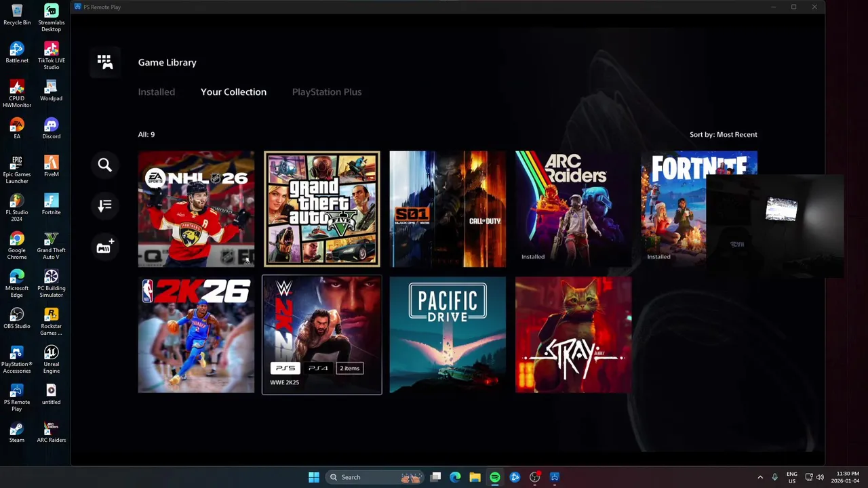Image resolution: width=868 pixels, height=488 pixels.
Task: Open the WWE 2K25 game tile
Action: (322, 335)
